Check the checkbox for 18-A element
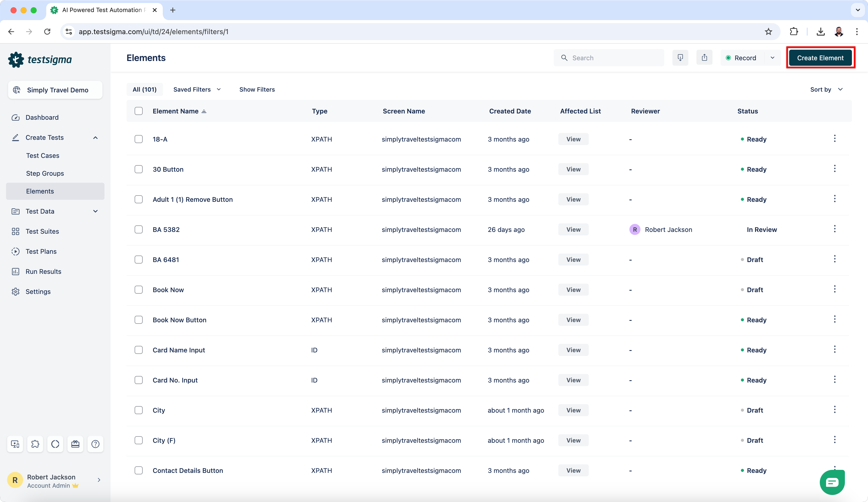 (x=138, y=139)
